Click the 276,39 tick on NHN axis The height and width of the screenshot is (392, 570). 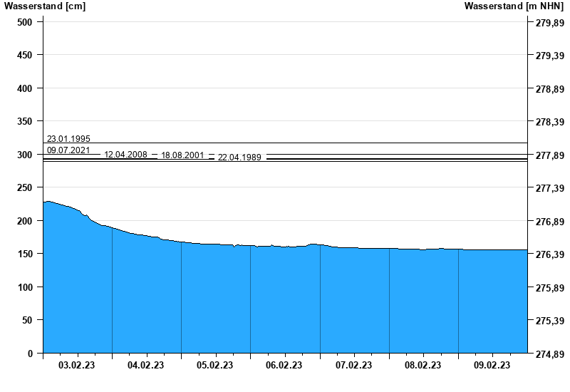[549, 254]
